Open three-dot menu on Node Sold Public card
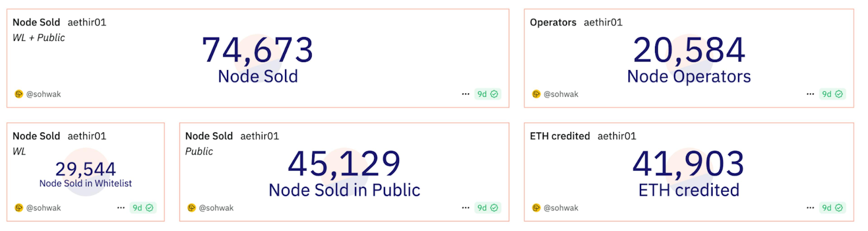Image resolution: width=868 pixels, height=231 pixels. tap(465, 208)
